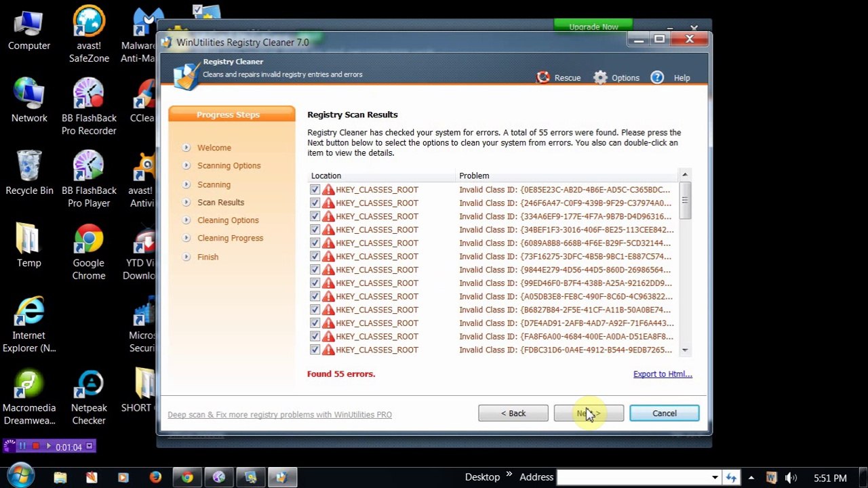Uncheck the {34BEF1F3-3016... entry checkbox

point(315,230)
